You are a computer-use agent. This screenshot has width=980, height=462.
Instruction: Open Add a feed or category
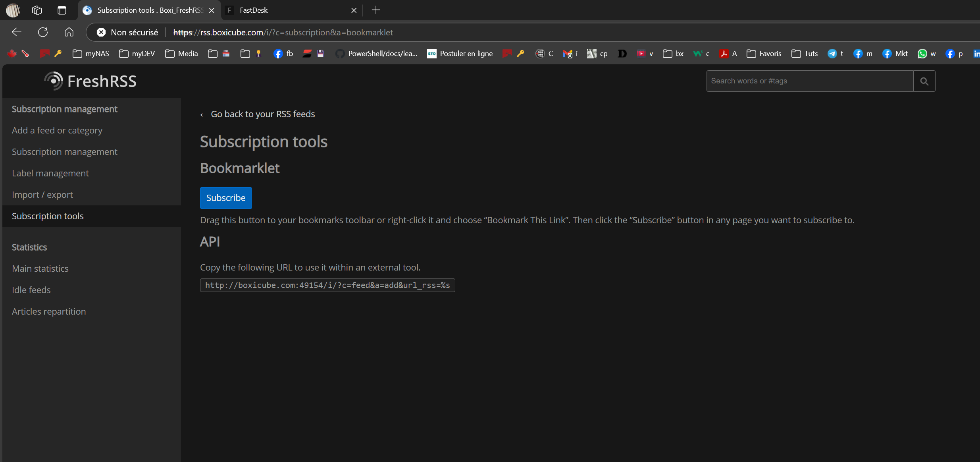click(x=92, y=130)
